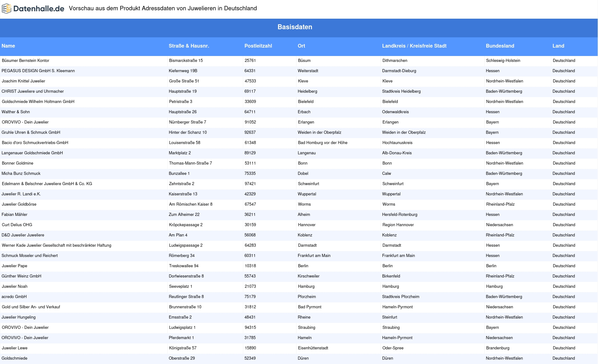598x364 pixels.
Task: Select the Land column header
Action: point(558,46)
